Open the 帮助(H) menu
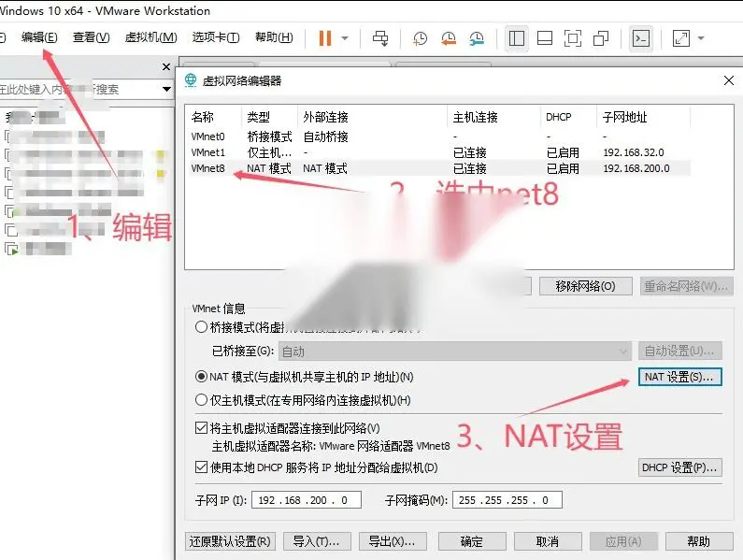Screen dimensions: 743x560 pyautogui.click(x=274, y=37)
